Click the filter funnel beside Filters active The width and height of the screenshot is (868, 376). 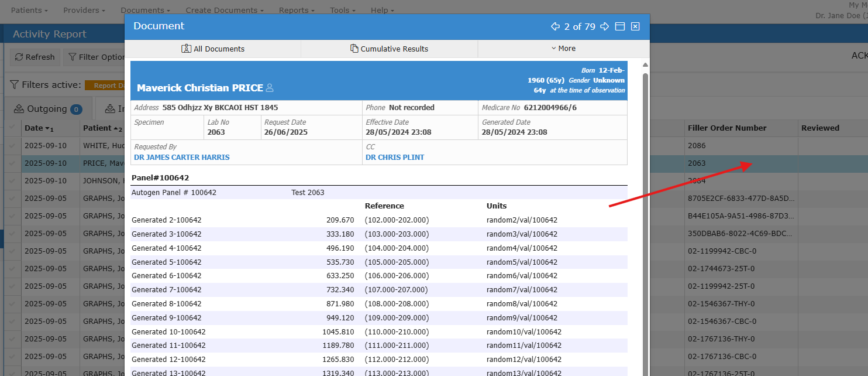tap(14, 85)
